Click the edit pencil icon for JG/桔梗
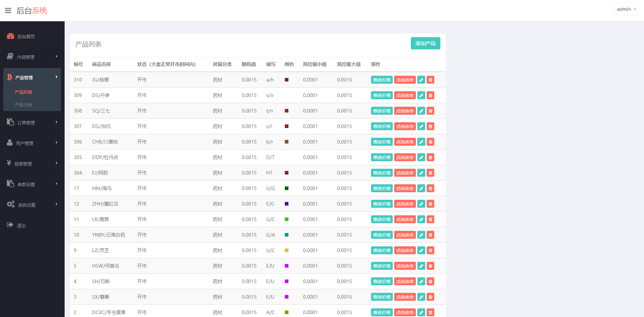The image size is (644, 317). point(421,80)
